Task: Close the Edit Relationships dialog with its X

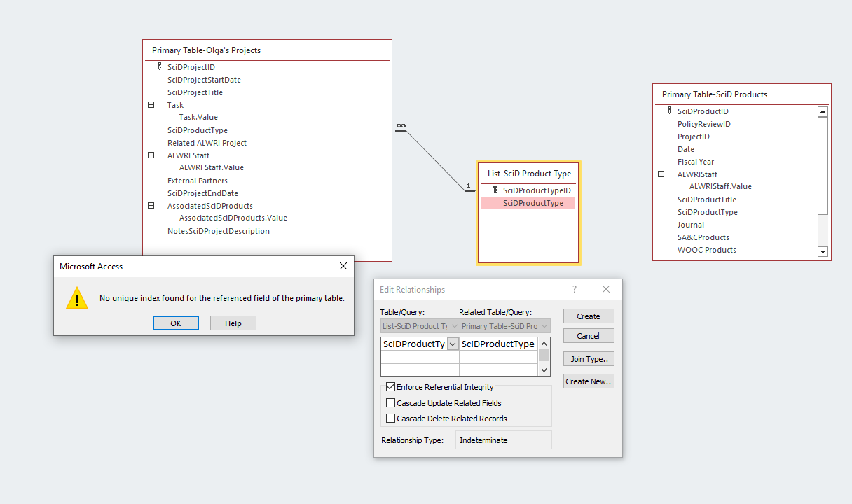Action: point(606,290)
